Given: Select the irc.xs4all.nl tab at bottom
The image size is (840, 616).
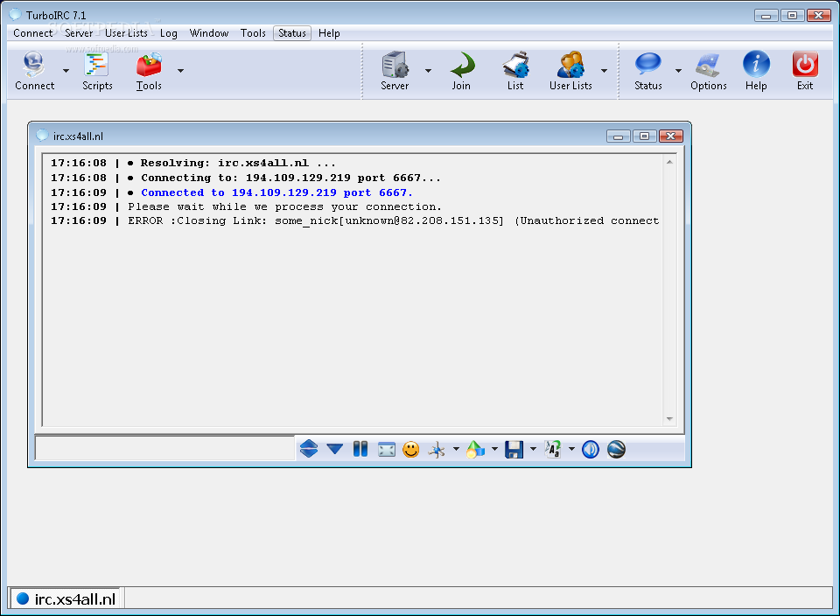Looking at the screenshot, I should tap(66, 598).
